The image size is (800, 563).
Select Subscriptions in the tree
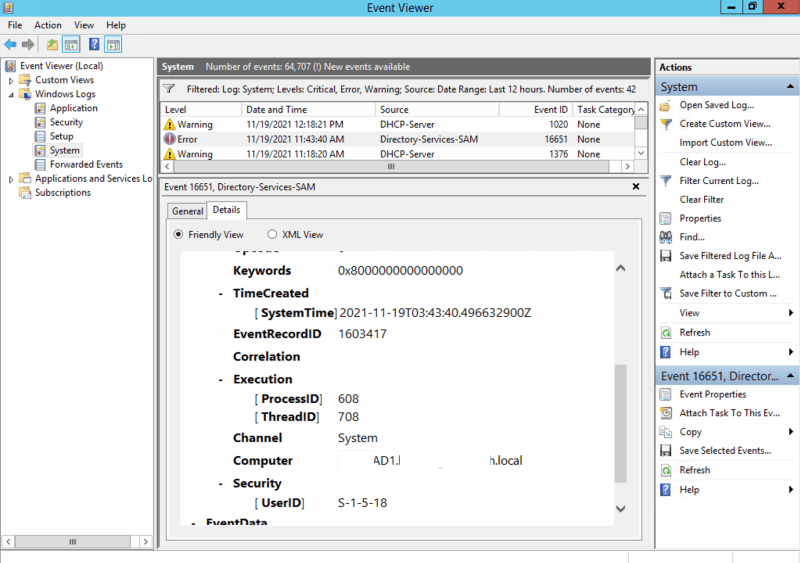click(x=63, y=192)
